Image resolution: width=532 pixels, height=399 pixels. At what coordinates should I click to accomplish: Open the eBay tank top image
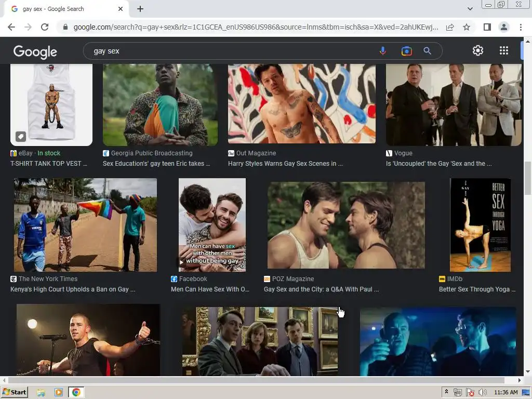click(x=51, y=105)
